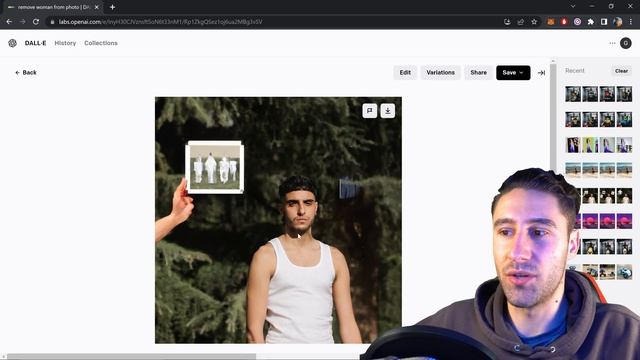Go back with the Back button
The height and width of the screenshot is (360, 640).
click(x=26, y=73)
